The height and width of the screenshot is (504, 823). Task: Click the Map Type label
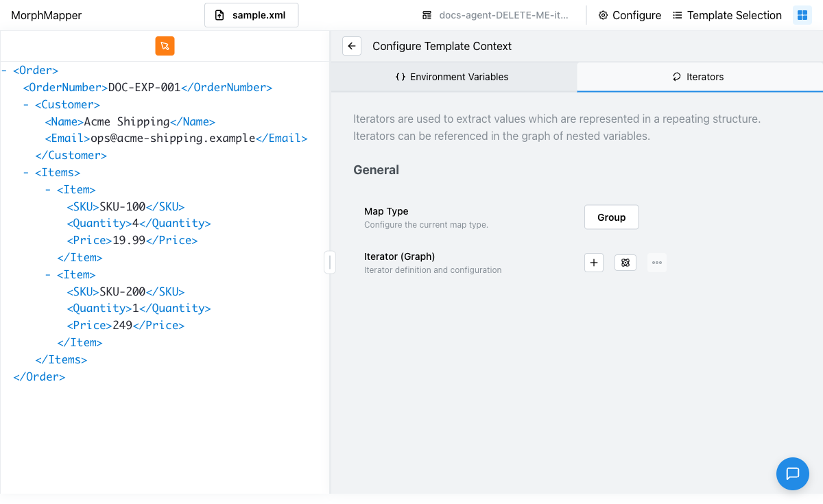coord(386,211)
